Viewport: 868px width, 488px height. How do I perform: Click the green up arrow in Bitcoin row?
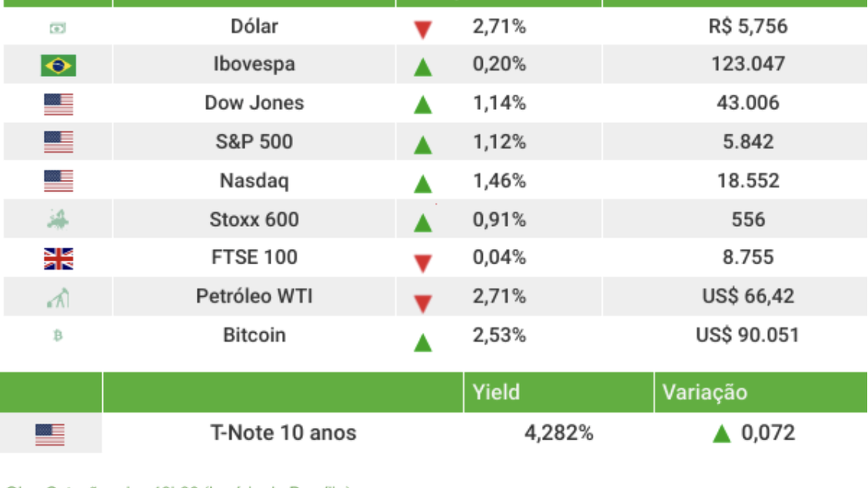[422, 342]
